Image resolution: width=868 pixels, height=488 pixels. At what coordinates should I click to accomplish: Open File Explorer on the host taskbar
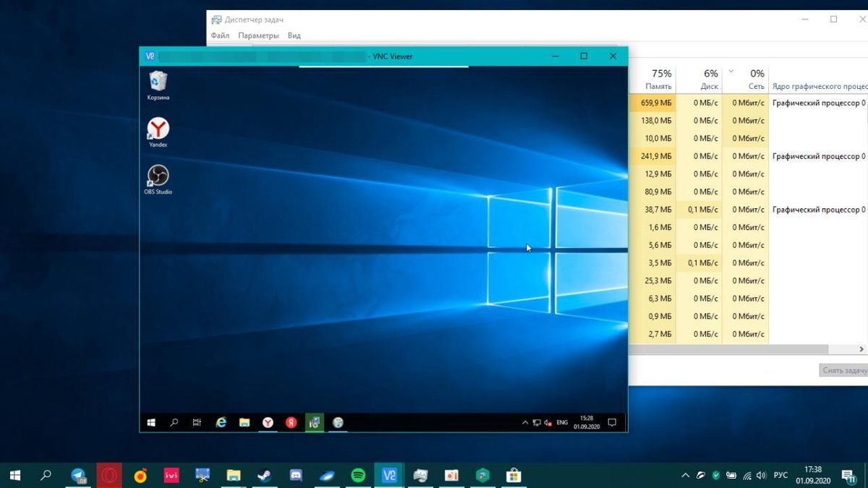coord(233,476)
